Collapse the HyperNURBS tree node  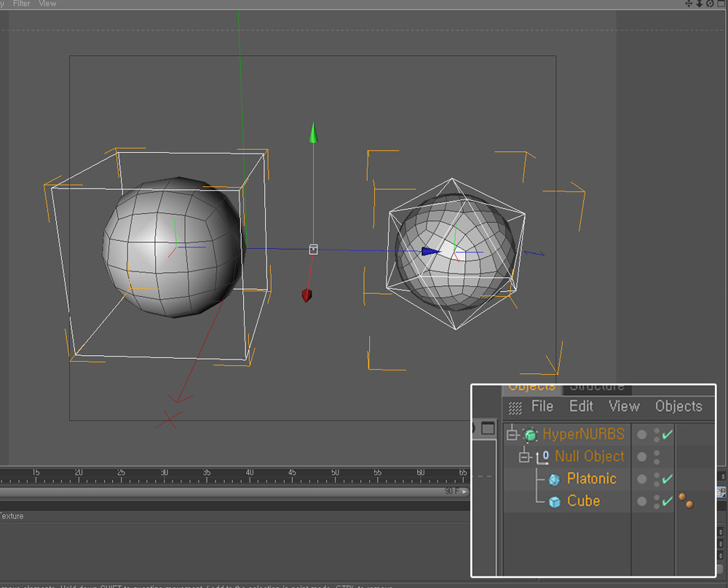coord(513,434)
